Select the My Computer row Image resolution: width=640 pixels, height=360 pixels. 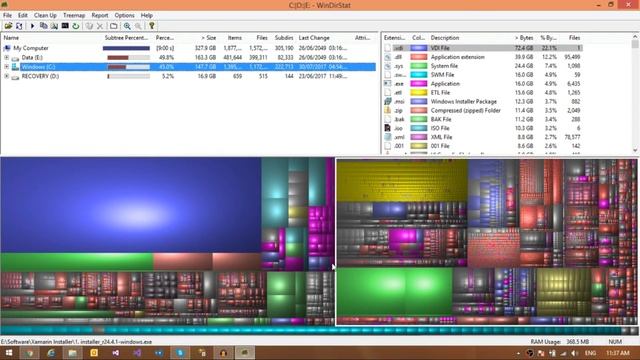189,48
